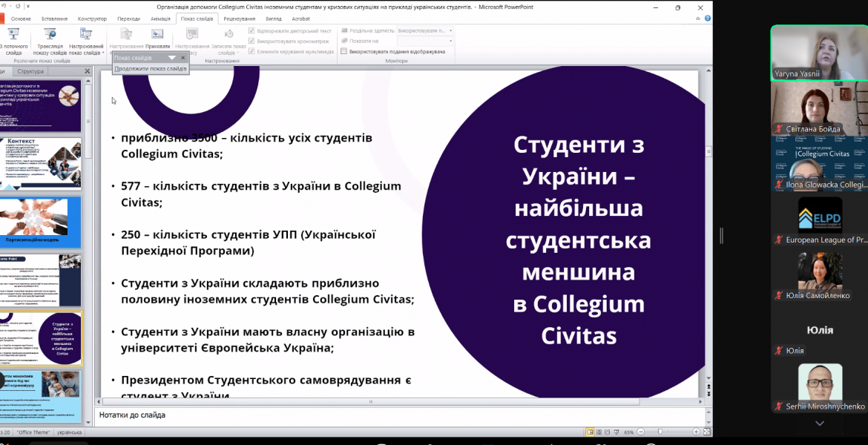Switch to Reading view in status bar
The width and height of the screenshot is (868, 445).
(x=608, y=432)
